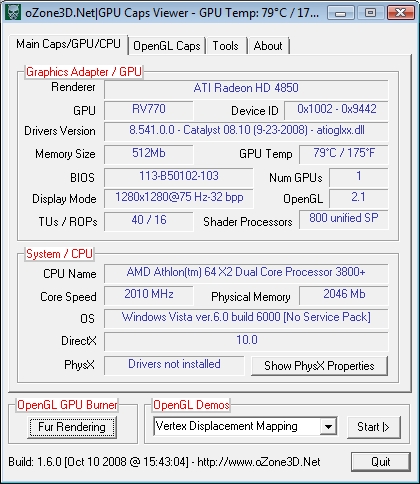Close the GPU Caps Viewer window

pyautogui.click(x=400, y=13)
